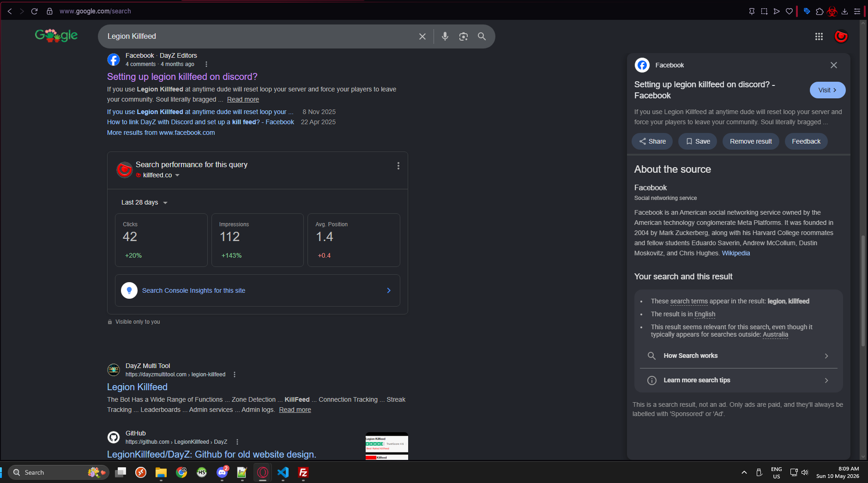Save this result with the Save button
This screenshot has width=868, height=483.
(x=697, y=141)
